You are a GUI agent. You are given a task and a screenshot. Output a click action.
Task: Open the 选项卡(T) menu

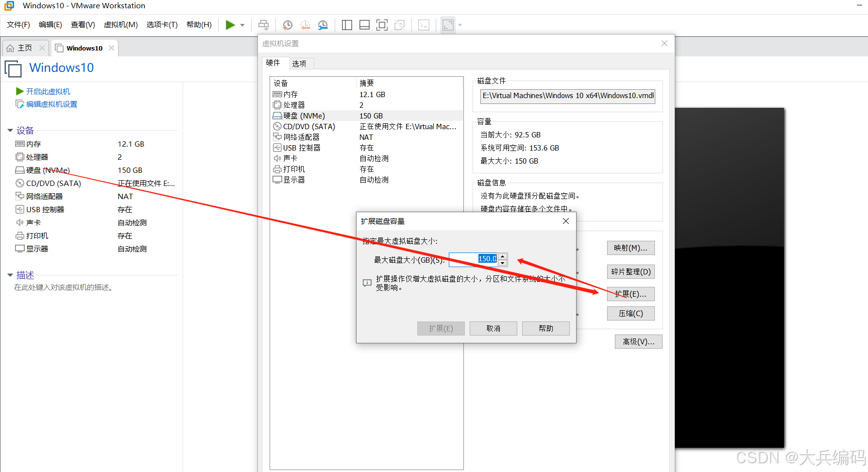pyautogui.click(x=162, y=25)
